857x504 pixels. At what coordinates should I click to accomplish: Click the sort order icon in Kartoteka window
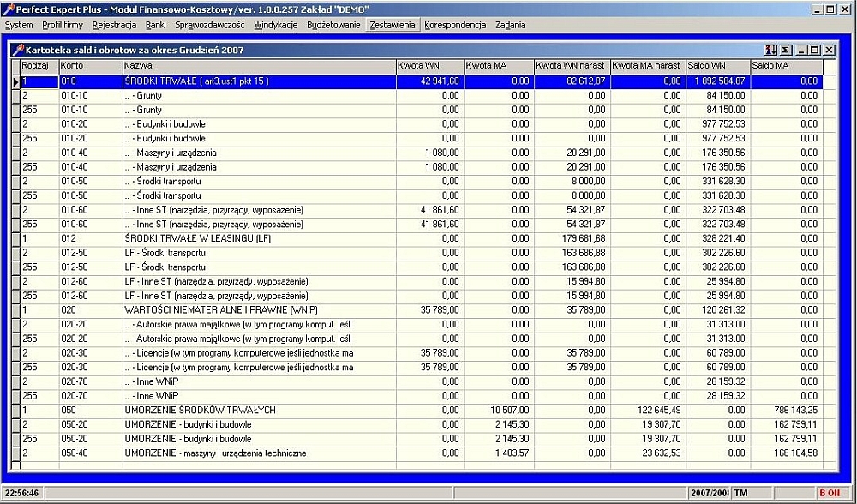point(771,51)
